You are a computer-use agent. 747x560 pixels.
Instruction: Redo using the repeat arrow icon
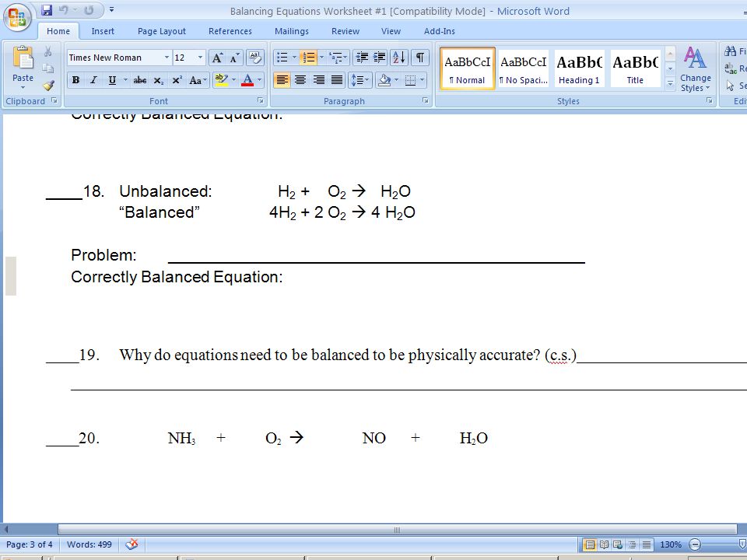click(x=89, y=10)
